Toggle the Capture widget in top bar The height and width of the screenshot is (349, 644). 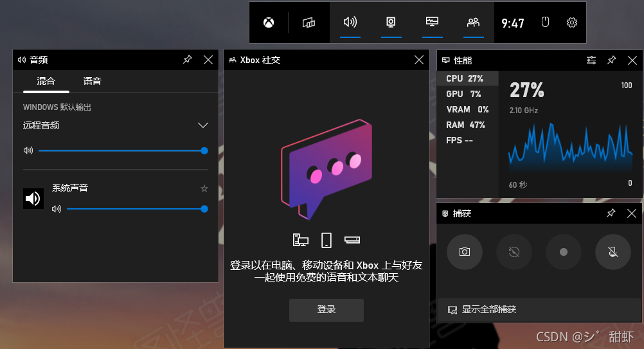click(391, 22)
